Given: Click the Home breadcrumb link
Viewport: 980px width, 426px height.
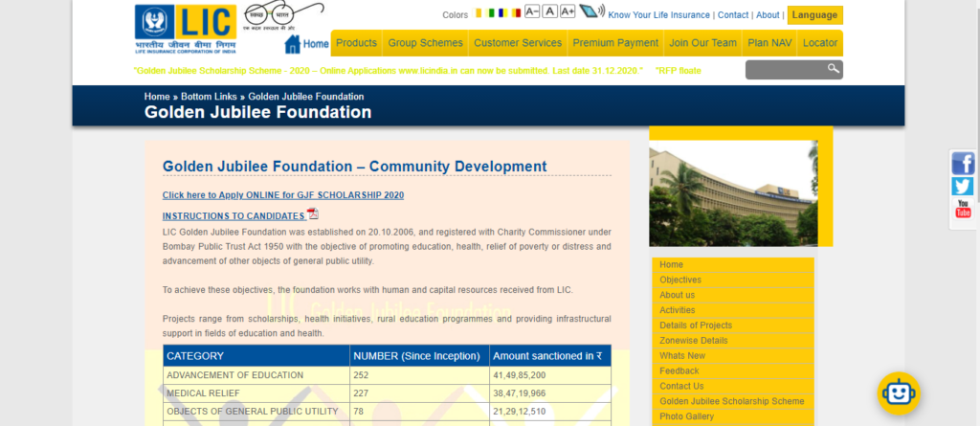Looking at the screenshot, I should coord(157,97).
